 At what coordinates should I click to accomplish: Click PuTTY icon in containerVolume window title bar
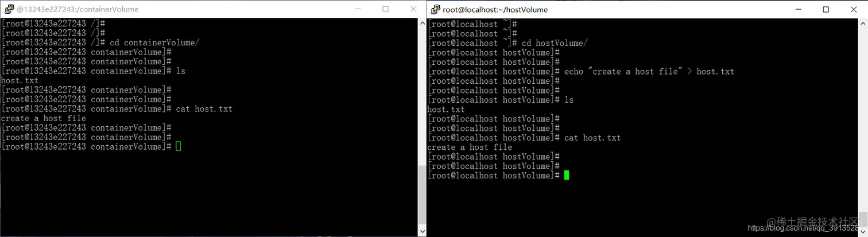coord(8,9)
